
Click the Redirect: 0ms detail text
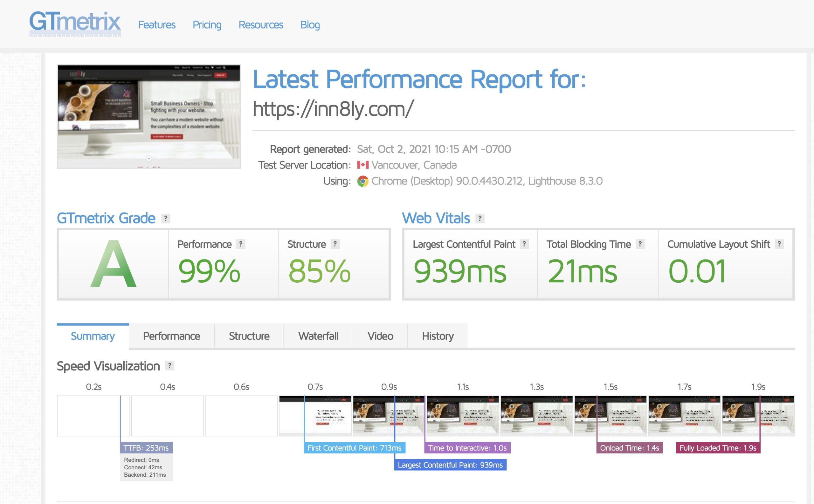tap(141, 460)
